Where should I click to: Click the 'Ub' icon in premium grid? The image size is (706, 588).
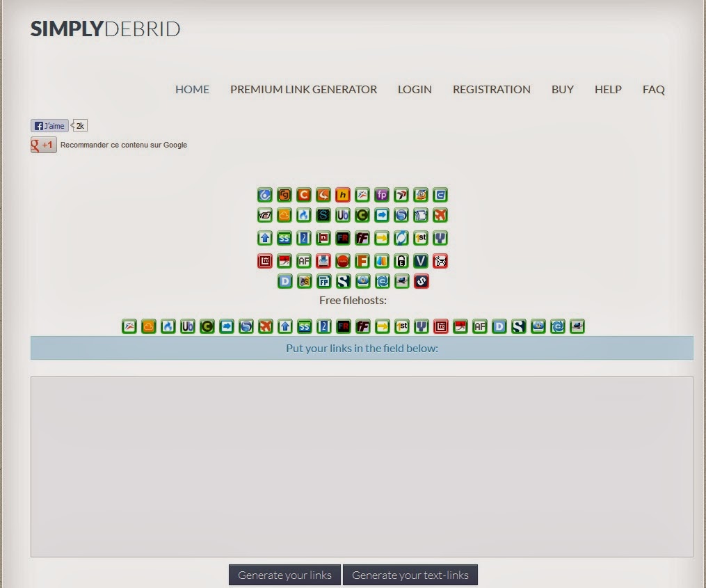343,216
